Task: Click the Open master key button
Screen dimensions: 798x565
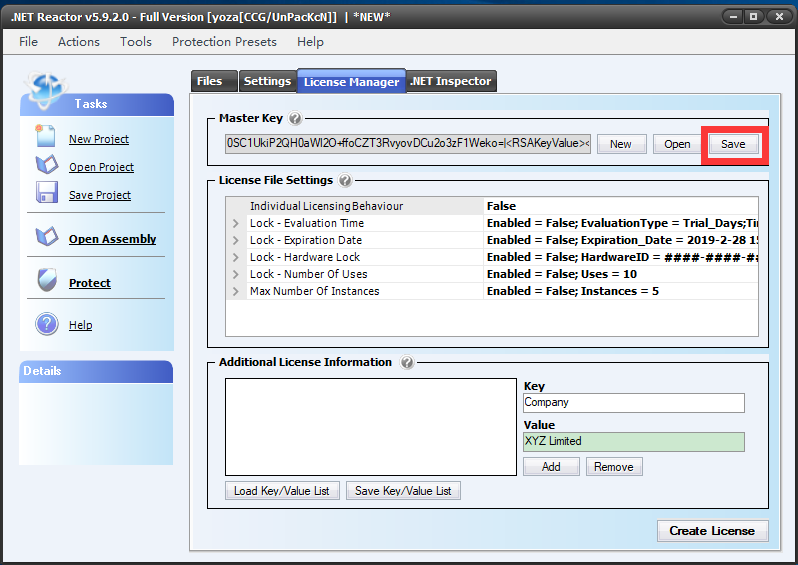Action: (x=677, y=144)
